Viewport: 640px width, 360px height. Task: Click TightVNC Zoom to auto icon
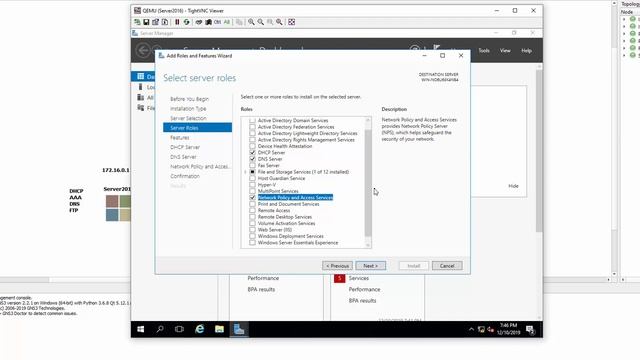pos(279,22)
